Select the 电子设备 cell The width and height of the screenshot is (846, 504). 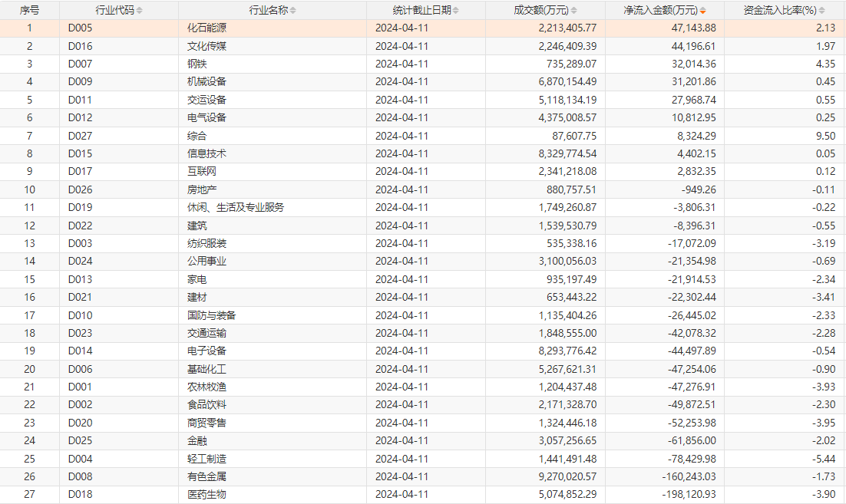pos(207,351)
